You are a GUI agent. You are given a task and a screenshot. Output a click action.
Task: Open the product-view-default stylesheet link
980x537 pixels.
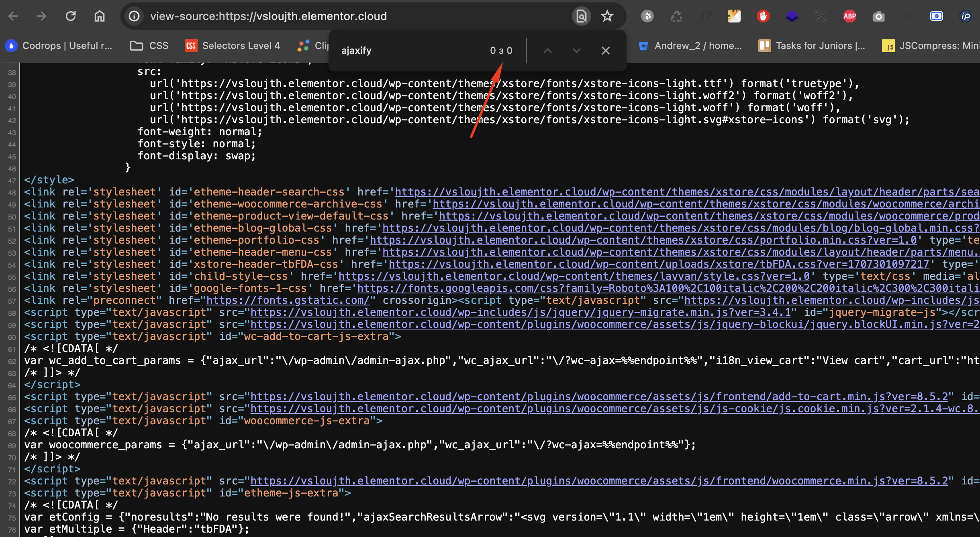[709, 216]
